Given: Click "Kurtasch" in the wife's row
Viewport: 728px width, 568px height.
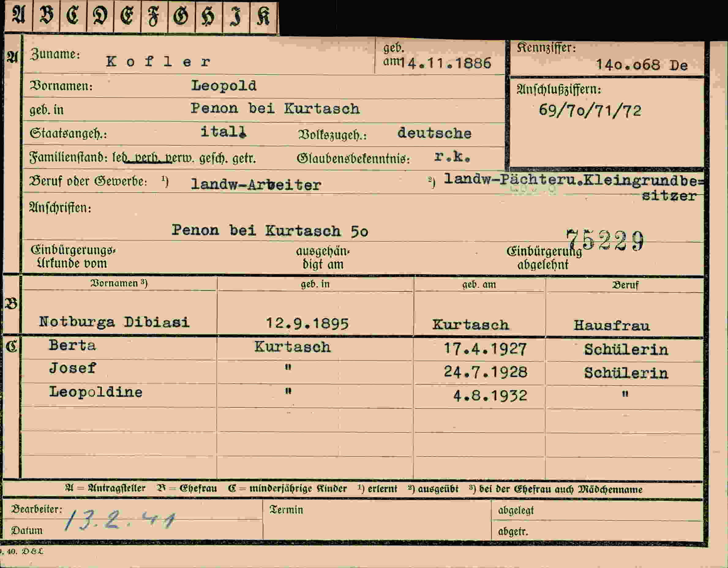Looking at the screenshot, I should [471, 324].
